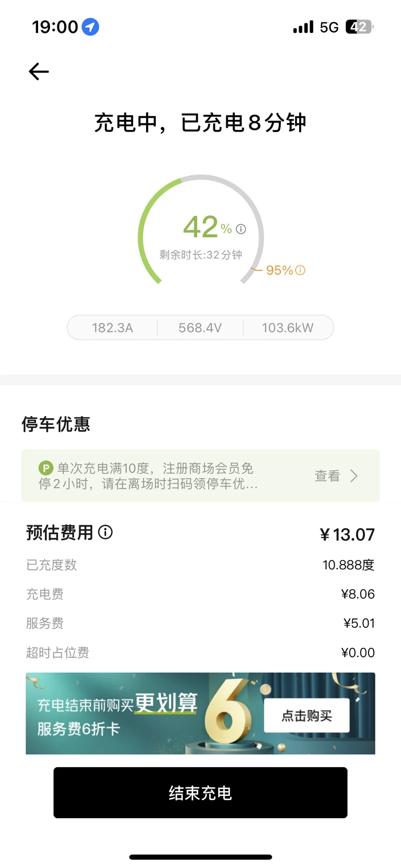Tap the 568.4V voltage reading

(200, 328)
